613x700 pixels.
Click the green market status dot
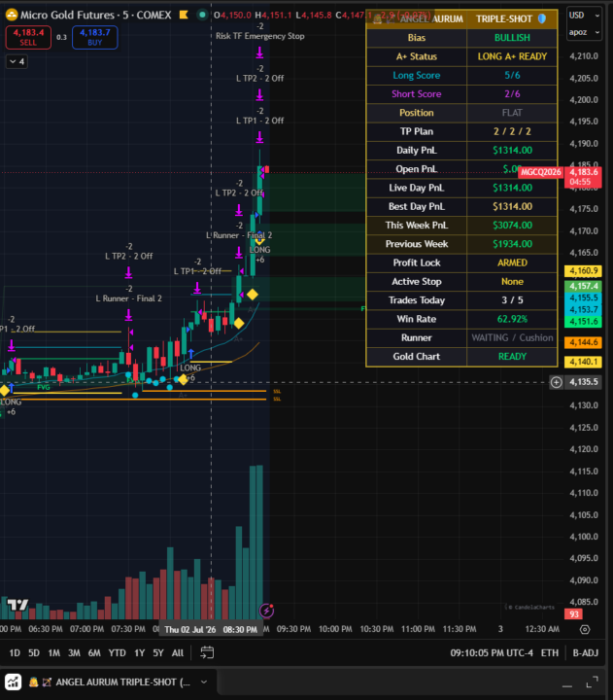coord(202,16)
